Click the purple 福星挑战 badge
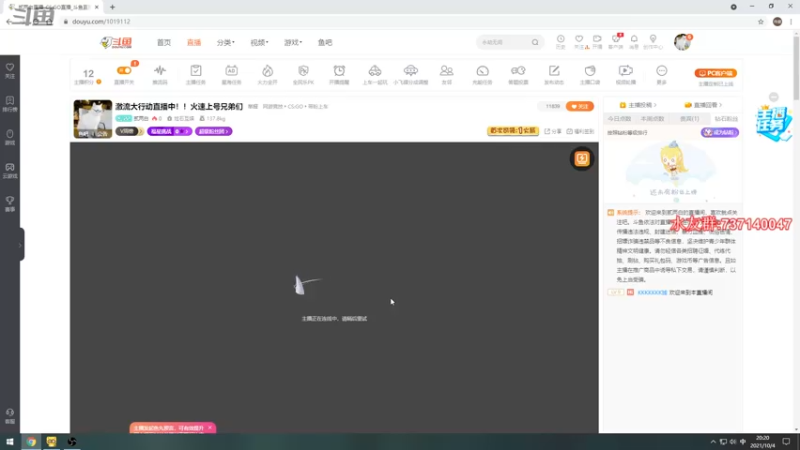 [x=169, y=131]
